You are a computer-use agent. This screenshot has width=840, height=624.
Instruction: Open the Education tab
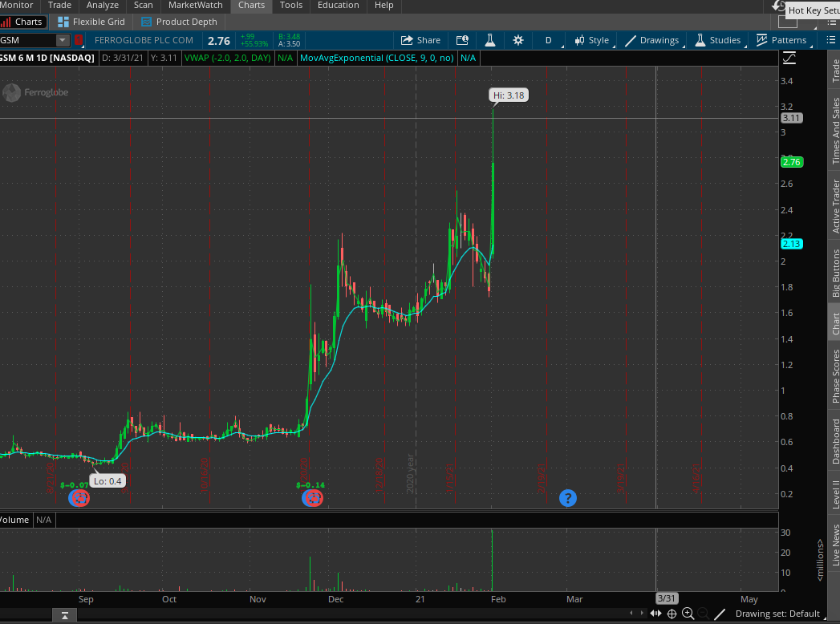338,6
